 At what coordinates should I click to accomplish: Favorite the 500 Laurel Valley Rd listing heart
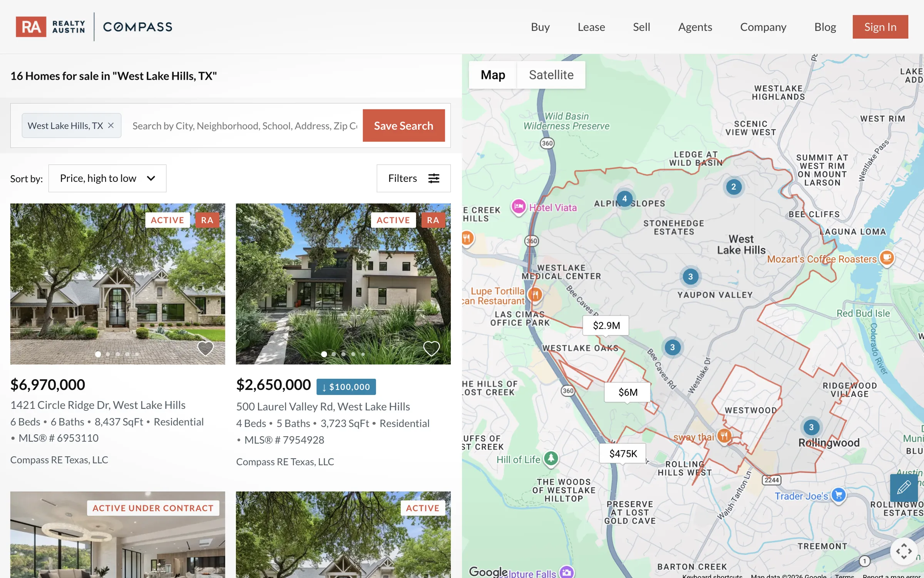pos(431,348)
